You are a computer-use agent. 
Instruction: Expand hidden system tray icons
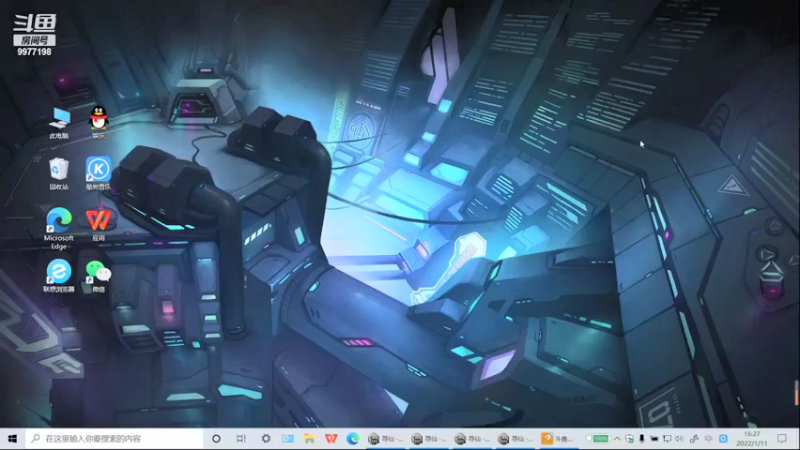[617, 439]
